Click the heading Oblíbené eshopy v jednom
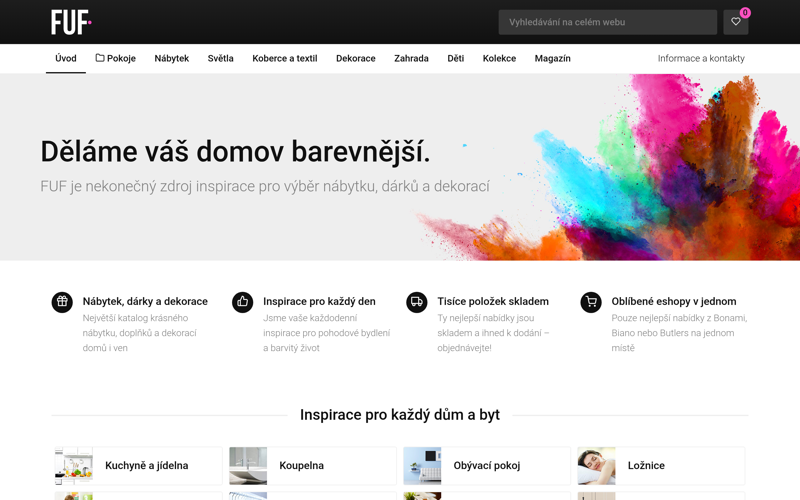Image resolution: width=800 pixels, height=500 pixels. pyautogui.click(x=674, y=302)
